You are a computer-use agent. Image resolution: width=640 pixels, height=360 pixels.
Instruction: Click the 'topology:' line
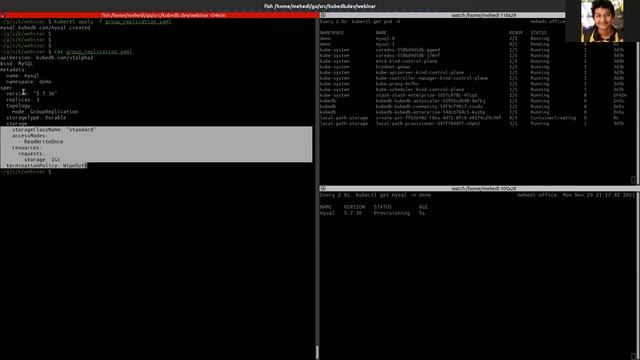click(x=18, y=106)
